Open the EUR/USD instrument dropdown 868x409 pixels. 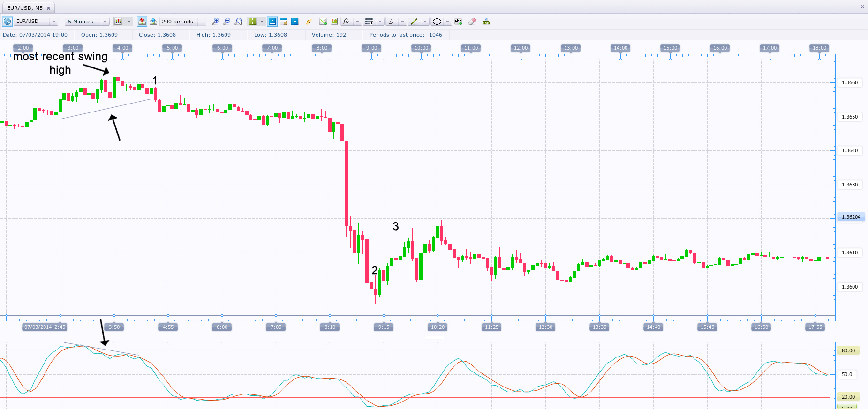(53, 22)
